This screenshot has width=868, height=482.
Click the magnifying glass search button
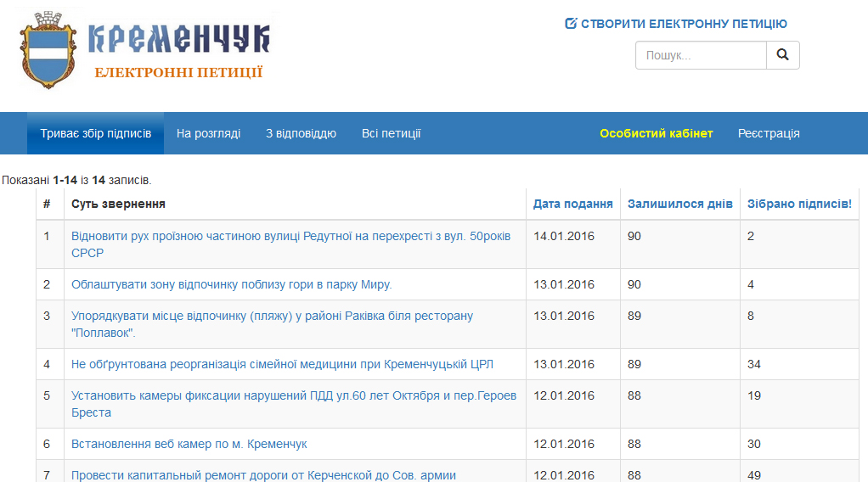tap(782, 55)
